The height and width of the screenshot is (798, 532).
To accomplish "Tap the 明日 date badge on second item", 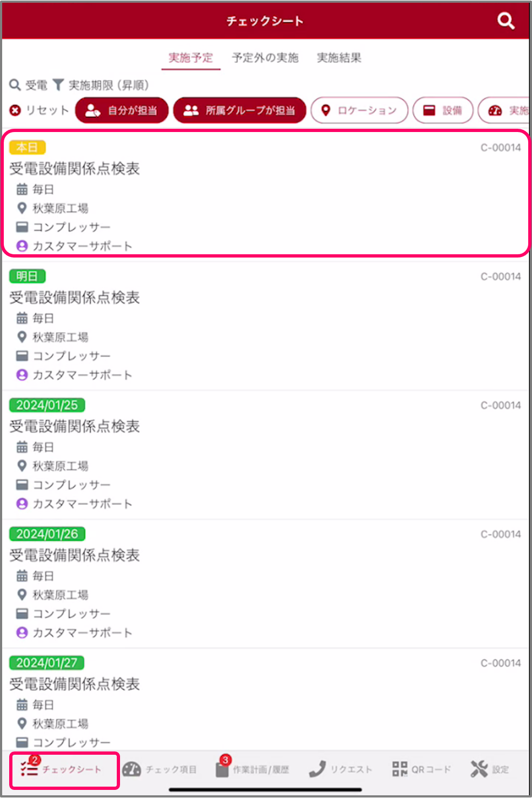I will coord(27,276).
